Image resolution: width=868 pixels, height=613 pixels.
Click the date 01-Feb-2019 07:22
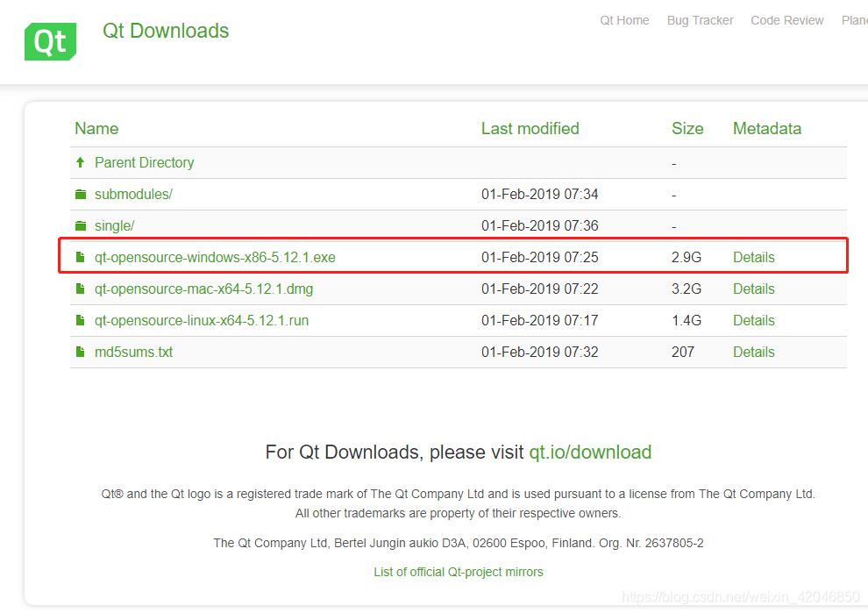point(540,289)
